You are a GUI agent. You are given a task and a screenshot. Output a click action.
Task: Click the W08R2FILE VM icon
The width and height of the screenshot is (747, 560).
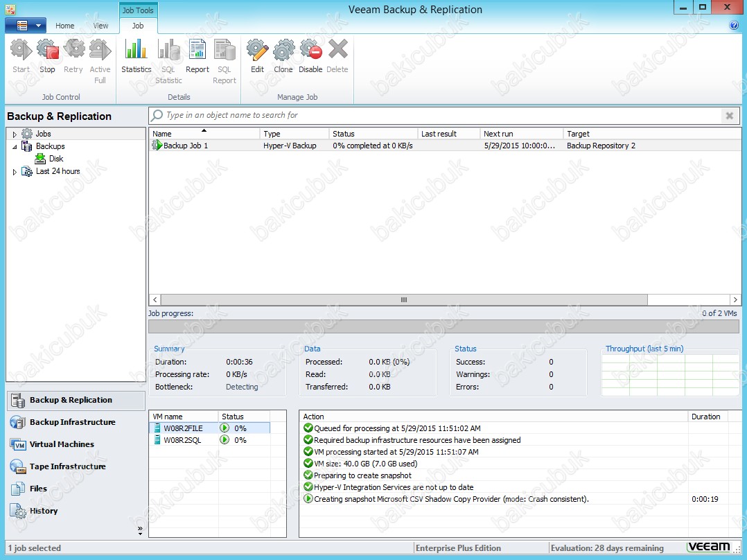(x=157, y=428)
